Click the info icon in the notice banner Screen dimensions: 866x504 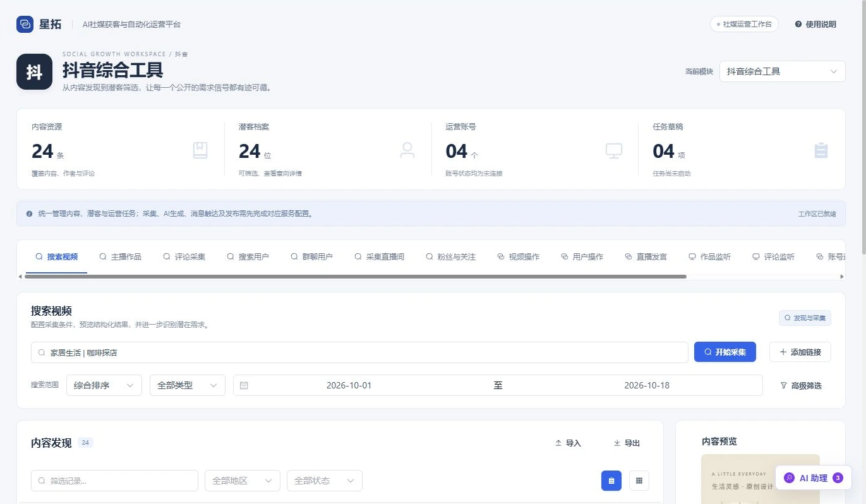(x=29, y=213)
